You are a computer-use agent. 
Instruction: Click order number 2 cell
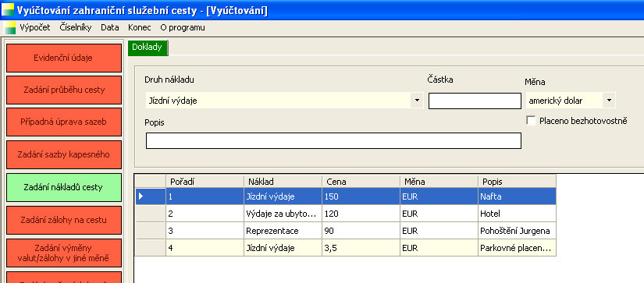[x=205, y=214]
